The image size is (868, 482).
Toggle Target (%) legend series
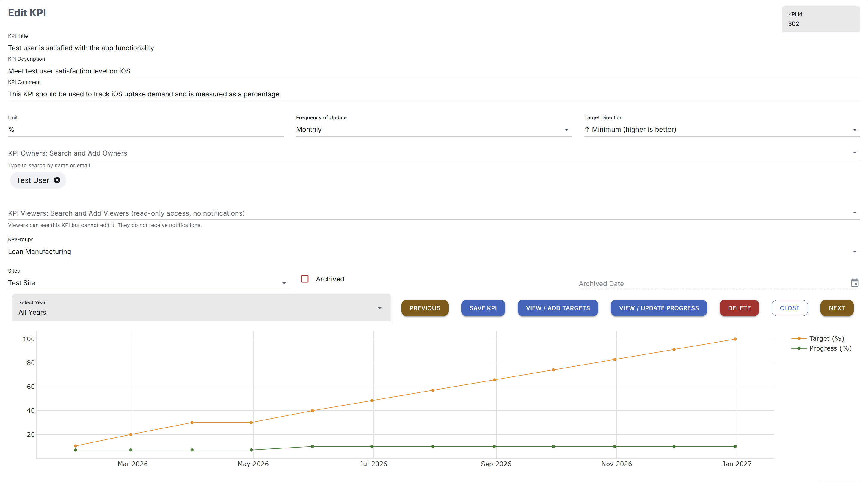tap(817, 338)
